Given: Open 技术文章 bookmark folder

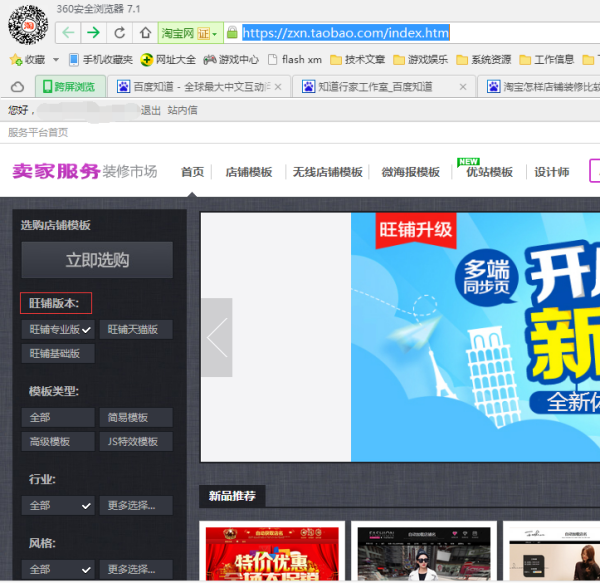Looking at the screenshot, I should pos(357,60).
